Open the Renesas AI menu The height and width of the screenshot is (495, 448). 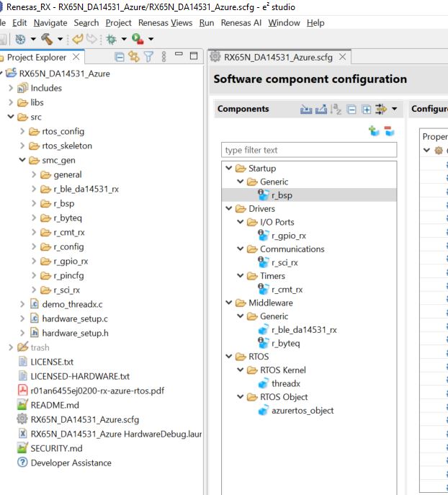241,23
